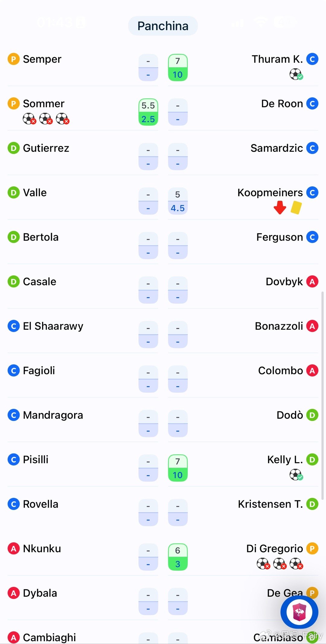Select player name Dybala

tap(40, 593)
